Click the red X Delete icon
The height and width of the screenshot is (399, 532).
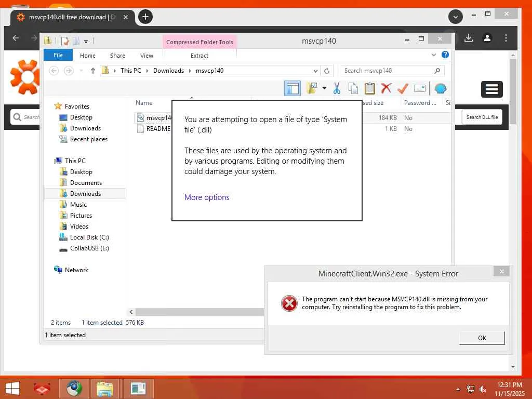(x=386, y=88)
